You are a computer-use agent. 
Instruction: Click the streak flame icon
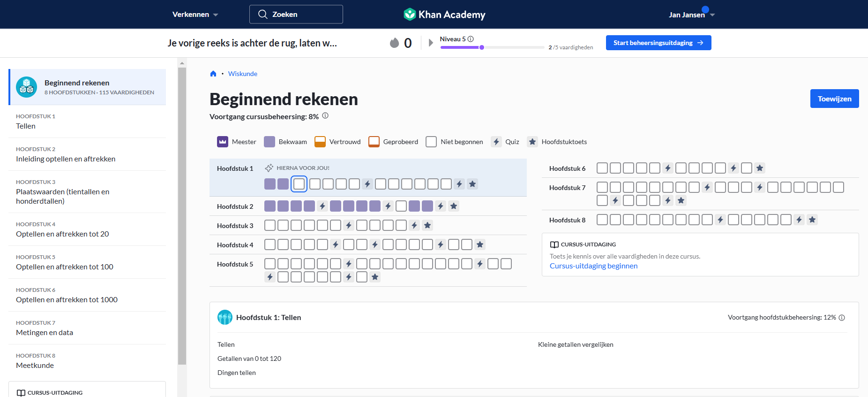(395, 43)
